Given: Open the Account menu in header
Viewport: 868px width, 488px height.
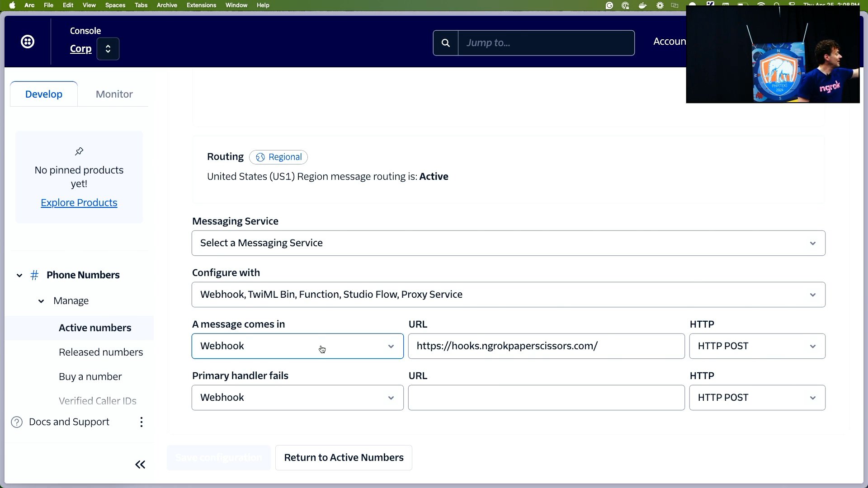Looking at the screenshot, I should [670, 42].
